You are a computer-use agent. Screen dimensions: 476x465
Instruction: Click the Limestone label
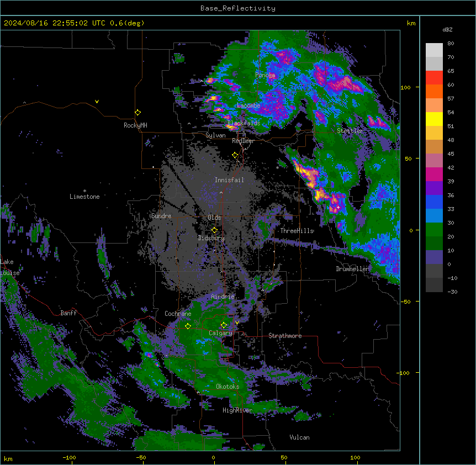click(84, 197)
